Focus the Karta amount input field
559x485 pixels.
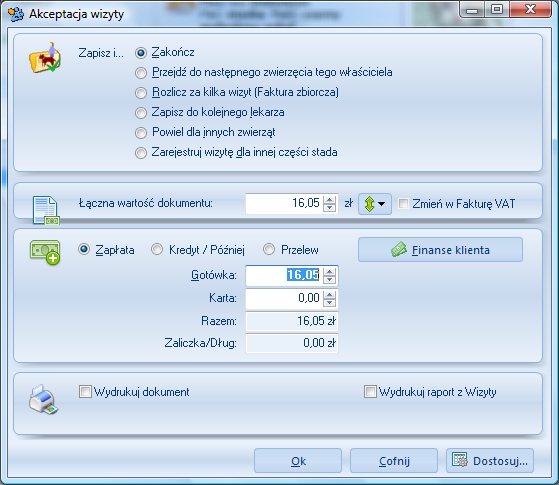(x=284, y=298)
